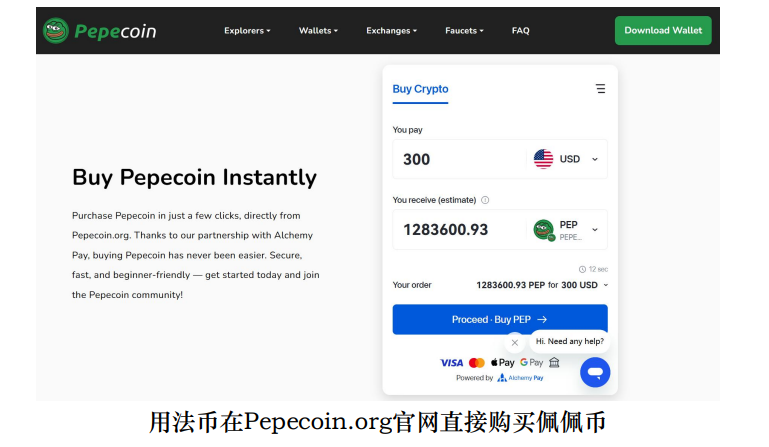The height and width of the screenshot is (447, 769).
Task: Dismiss the 'Need any help?' chat popup
Action: [x=514, y=342]
